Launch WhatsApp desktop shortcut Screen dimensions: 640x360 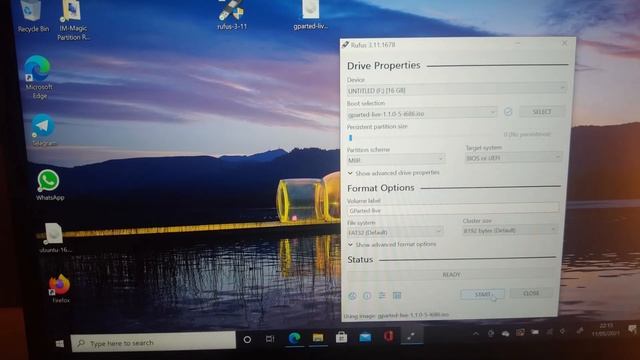pyautogui.click(x=49, y=185)
